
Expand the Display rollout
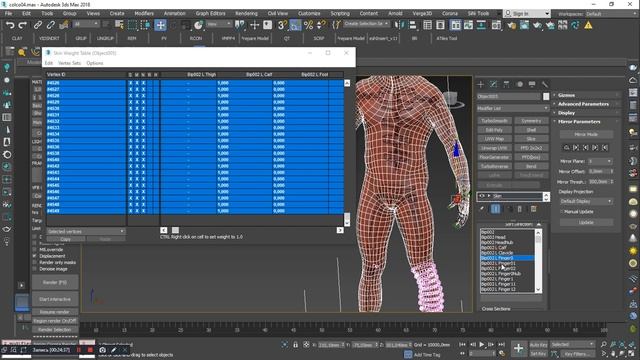(x=586, y=113)
